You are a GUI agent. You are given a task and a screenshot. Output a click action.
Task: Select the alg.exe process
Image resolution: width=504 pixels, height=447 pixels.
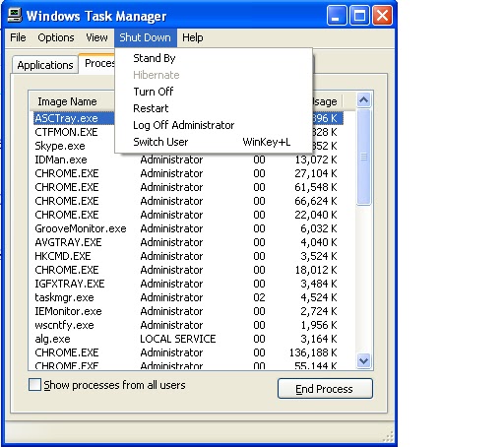pos(188,339)
